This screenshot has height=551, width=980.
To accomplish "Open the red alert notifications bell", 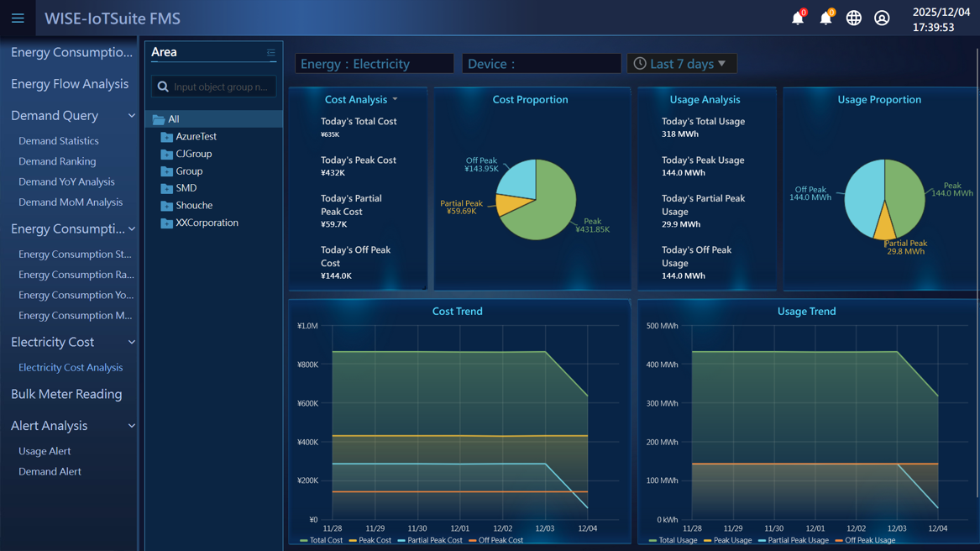I will 798,18.
